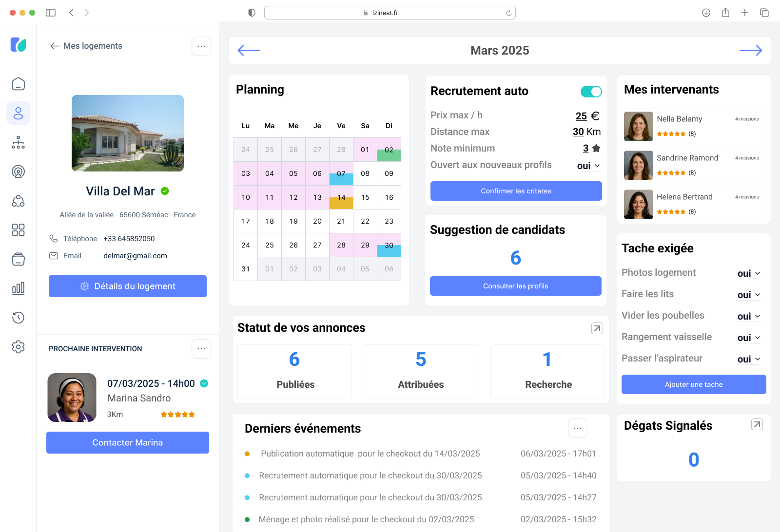Open the history clock icon
Image resolution: width=780 pixels, height=532 pixels.
coord(18,318)
